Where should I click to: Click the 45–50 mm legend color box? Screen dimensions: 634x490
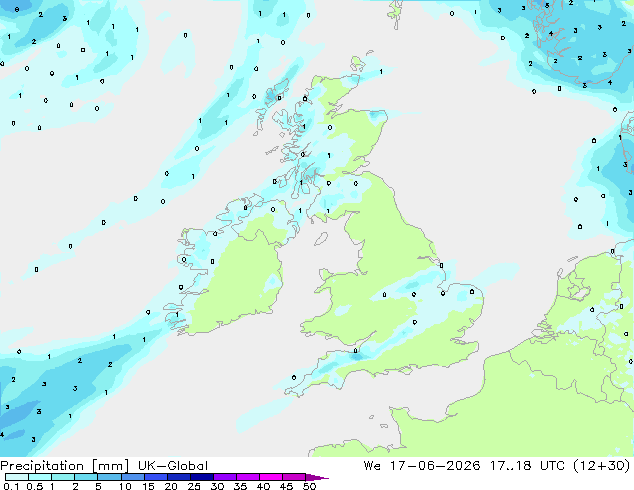[x=293, y=477]
